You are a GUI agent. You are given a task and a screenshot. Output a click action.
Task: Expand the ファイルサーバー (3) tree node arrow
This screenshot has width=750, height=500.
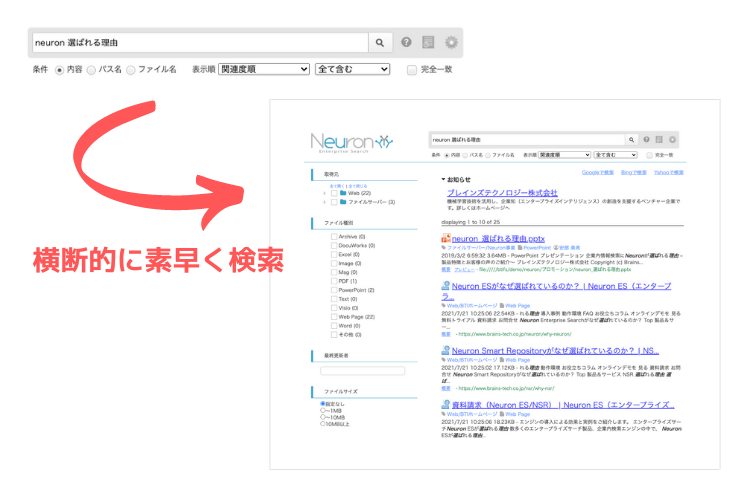[325, 202]
